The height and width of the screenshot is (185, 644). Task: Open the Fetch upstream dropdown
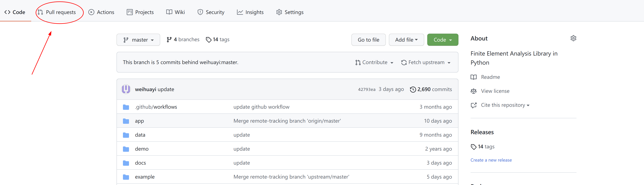click(x=426, y=62)
